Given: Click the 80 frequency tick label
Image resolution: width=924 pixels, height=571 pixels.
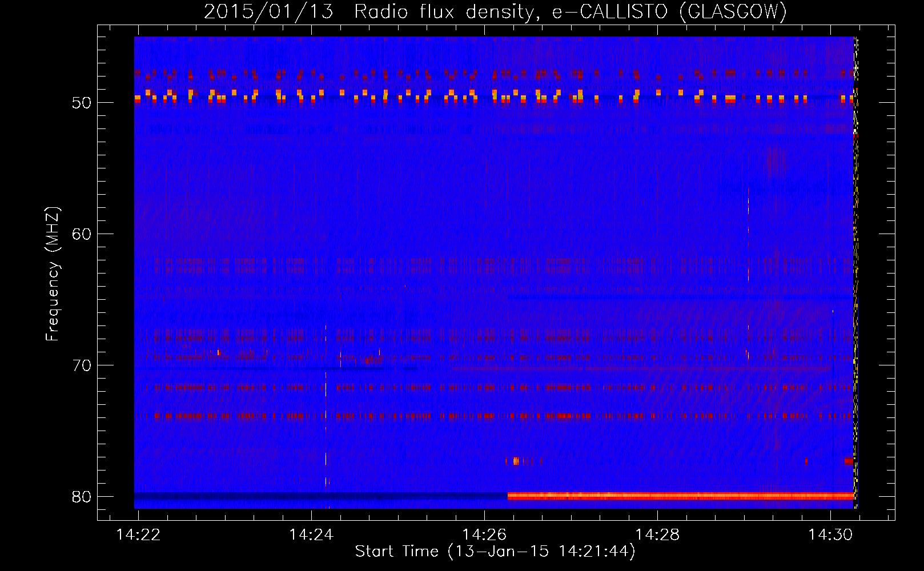Looking at the screenshot, I should tap(82, 497).
